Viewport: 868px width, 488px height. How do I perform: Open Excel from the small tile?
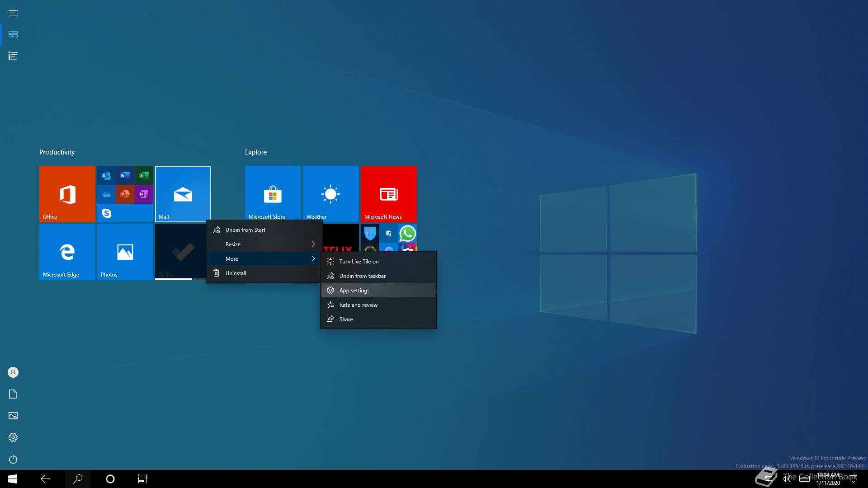[x=144, y=175]
